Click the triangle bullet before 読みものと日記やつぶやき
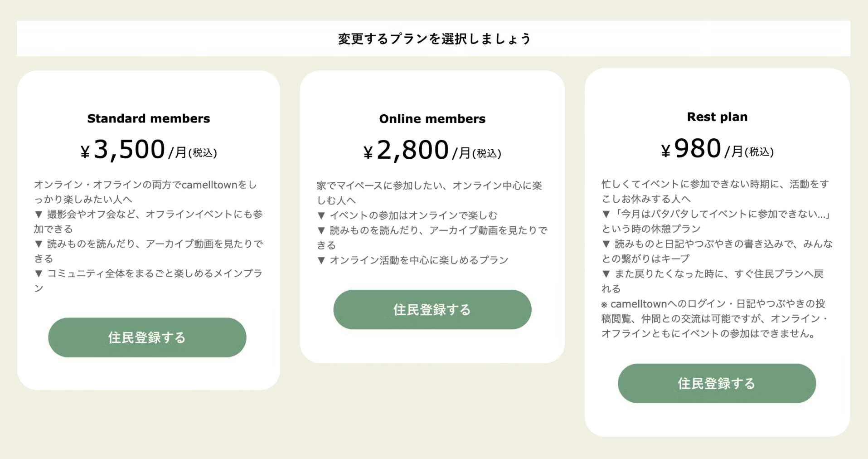The width and height of the screenshot is (868, 459). tap(606, 244)
